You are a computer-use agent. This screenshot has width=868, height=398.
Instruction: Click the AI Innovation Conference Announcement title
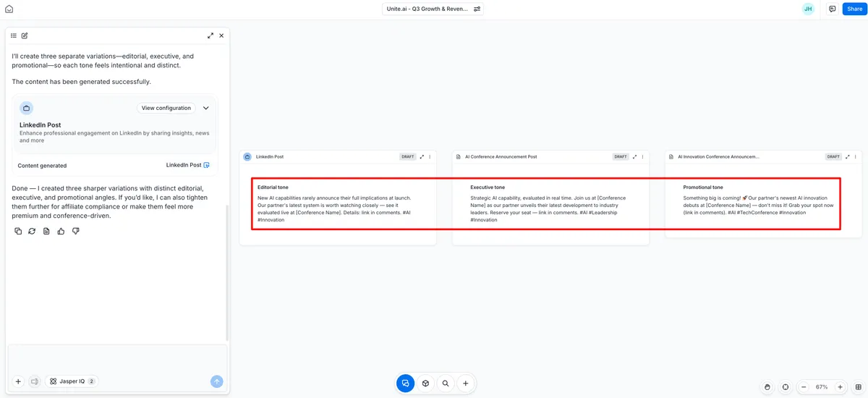point(718,156)
